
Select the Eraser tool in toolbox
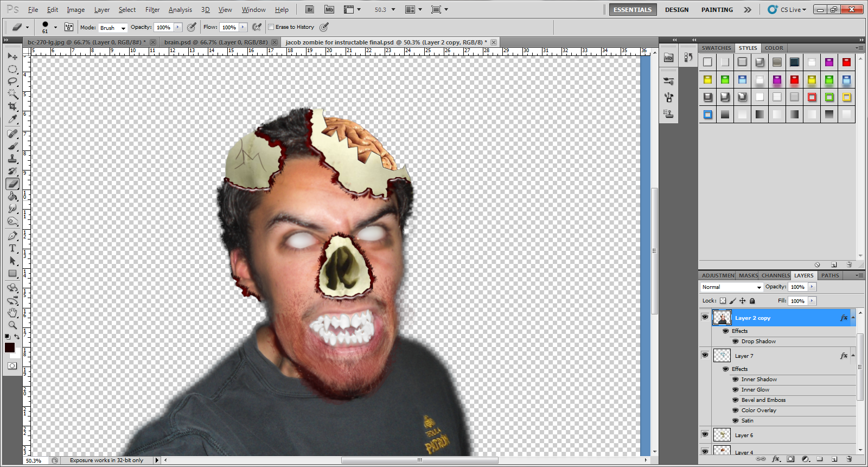pyautogui.click(x=12, y=184)
